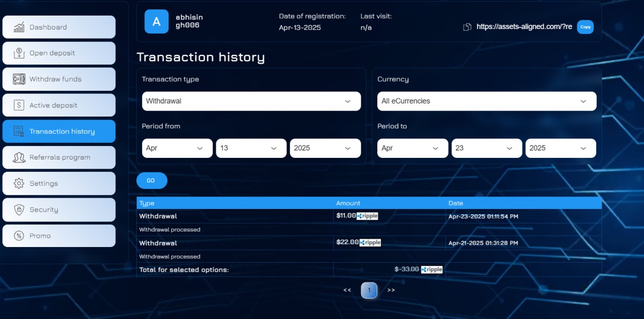Click the Dashboard chart icon in sidebar

[x=19, y=27]
